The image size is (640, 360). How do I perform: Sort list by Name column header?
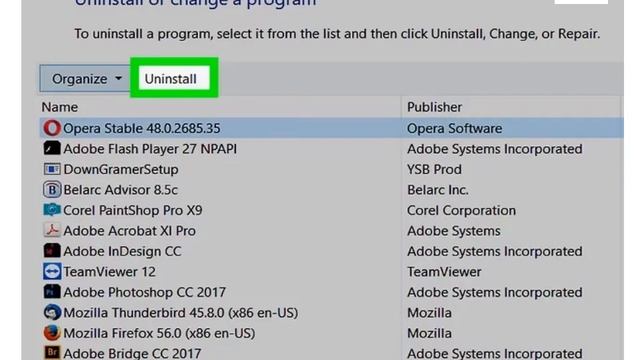click(x=60, y=107)
